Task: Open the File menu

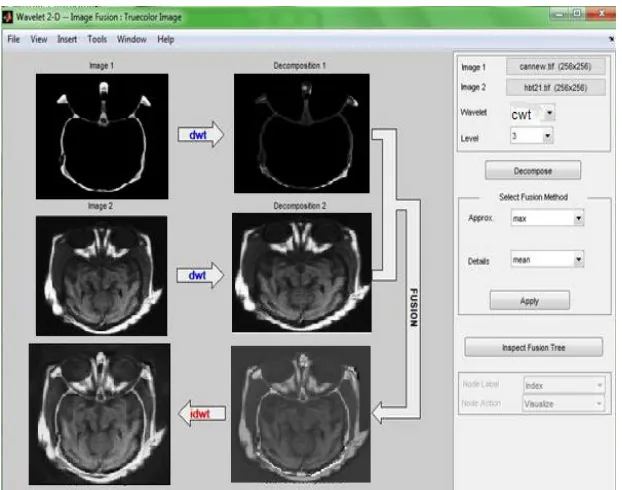Action: pos(13,39)
